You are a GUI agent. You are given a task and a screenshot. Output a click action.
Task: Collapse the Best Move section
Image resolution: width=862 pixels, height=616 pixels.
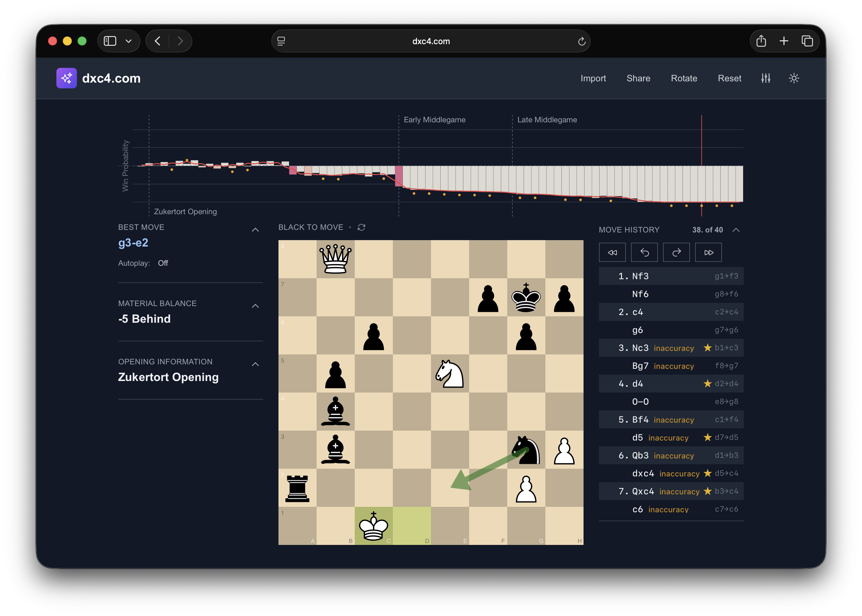coord(255,230)
